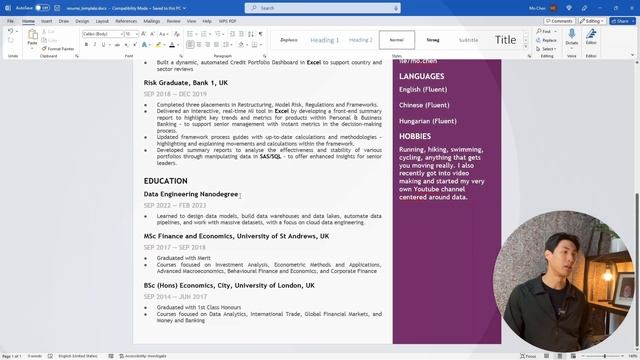Center align the paragraph
The width and height of the screenshot is (640, 360).
tap(199, 44)
